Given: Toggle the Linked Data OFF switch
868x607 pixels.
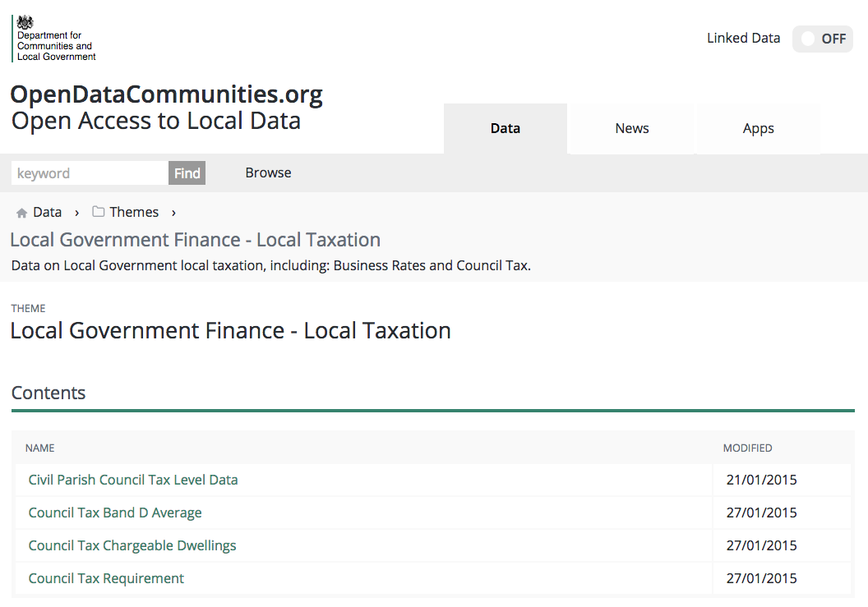Looking at the screenshot, I should click(x=823, y=39).
